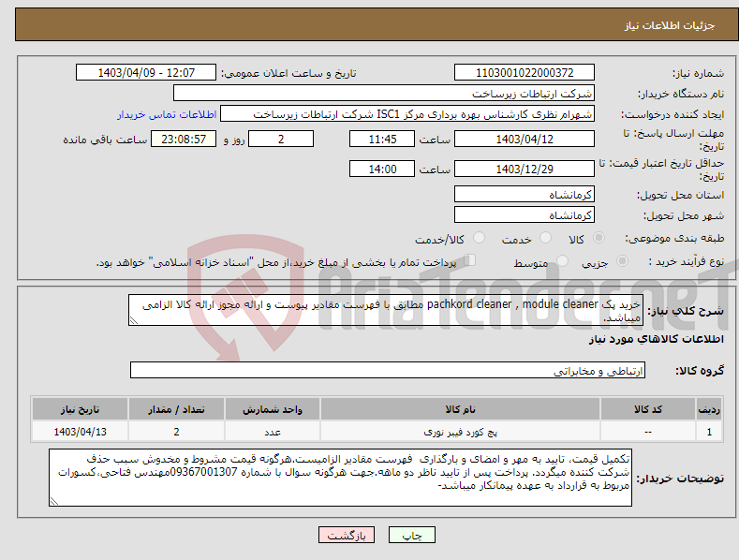Select the متوسط purchase type radio
Viewport: 739px width, 560px height.
[562, 261]
